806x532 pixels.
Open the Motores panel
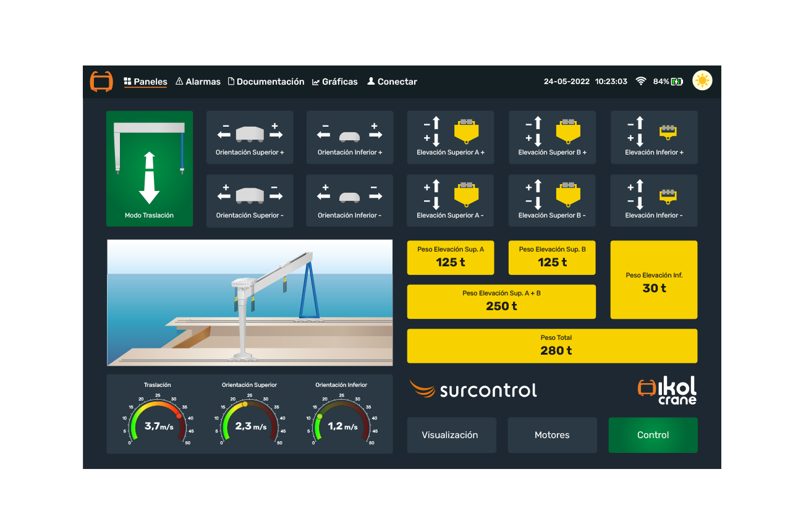pos(552,435)
